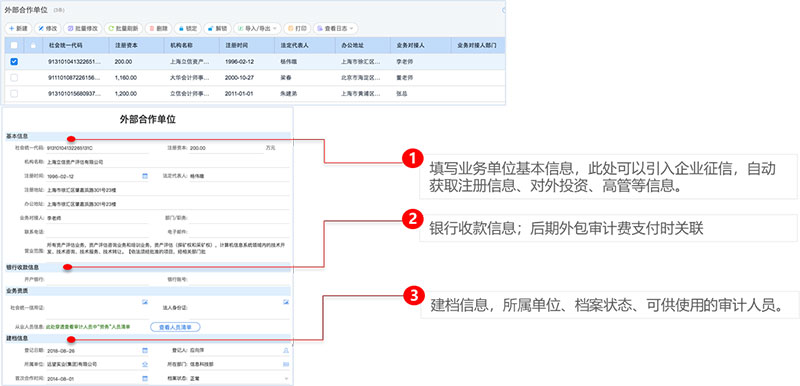Expand the 查看日志 dropdown
Screen dimensions: 800x386
335,29
